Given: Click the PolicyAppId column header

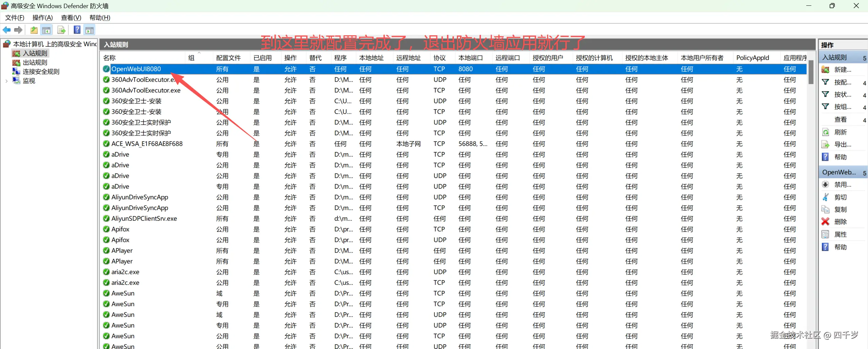Looking at the screenshot, I should click(x=757, y=58).
